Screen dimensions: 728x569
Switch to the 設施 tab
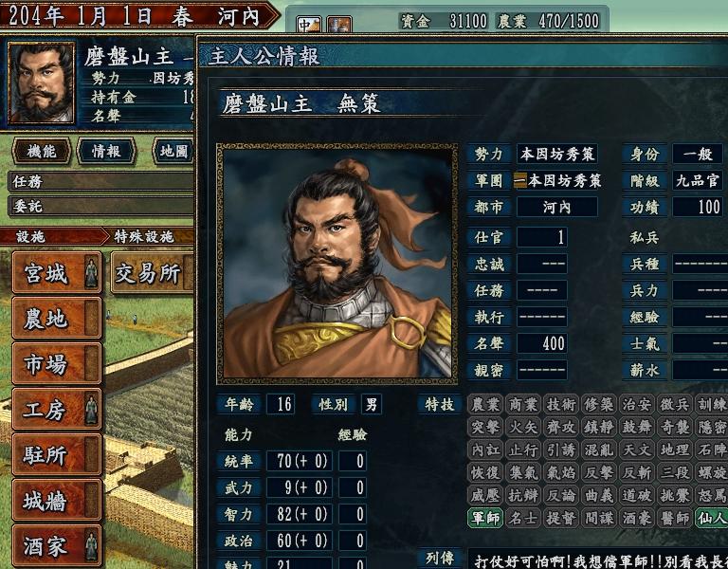[51, 237]
